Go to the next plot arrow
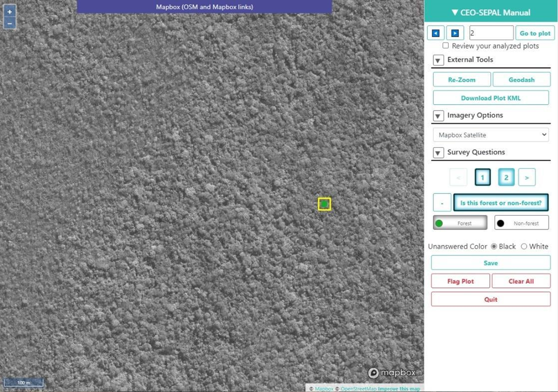 (454, 33)
